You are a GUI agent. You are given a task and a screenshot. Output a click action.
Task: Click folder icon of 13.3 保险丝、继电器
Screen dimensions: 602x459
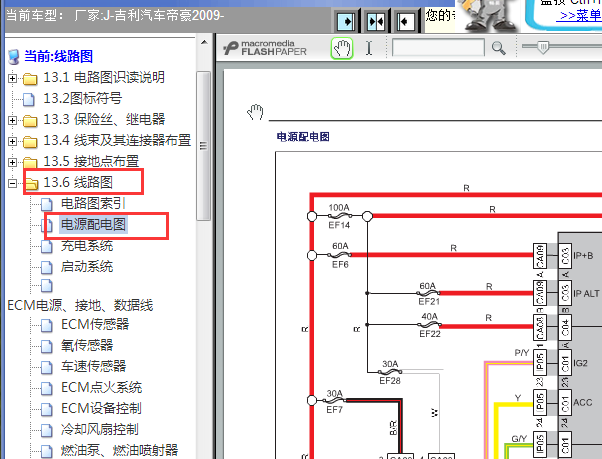pos(30,121)
